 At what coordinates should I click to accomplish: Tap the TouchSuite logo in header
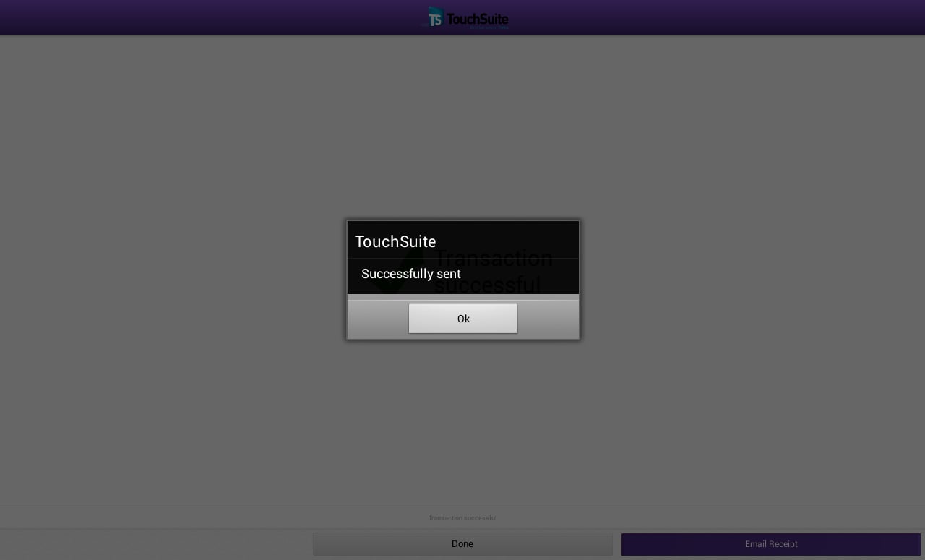click(465, 18)
